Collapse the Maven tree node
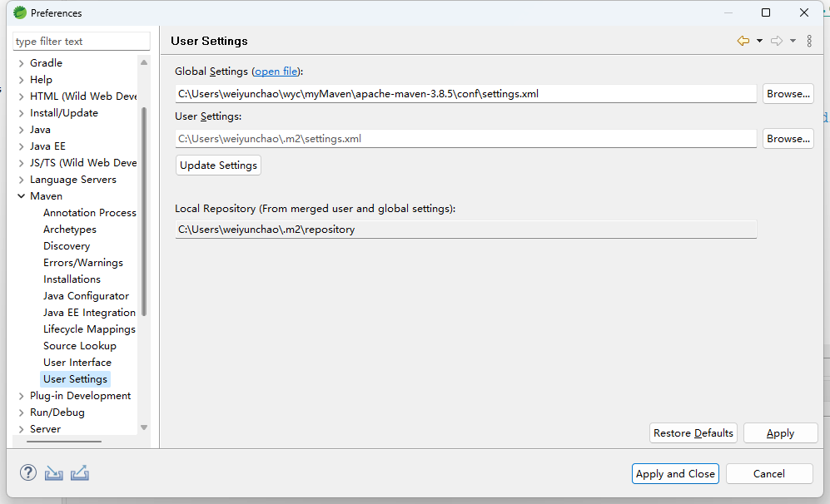This screenshot has width=830, height=504. (x=22, y=196)
